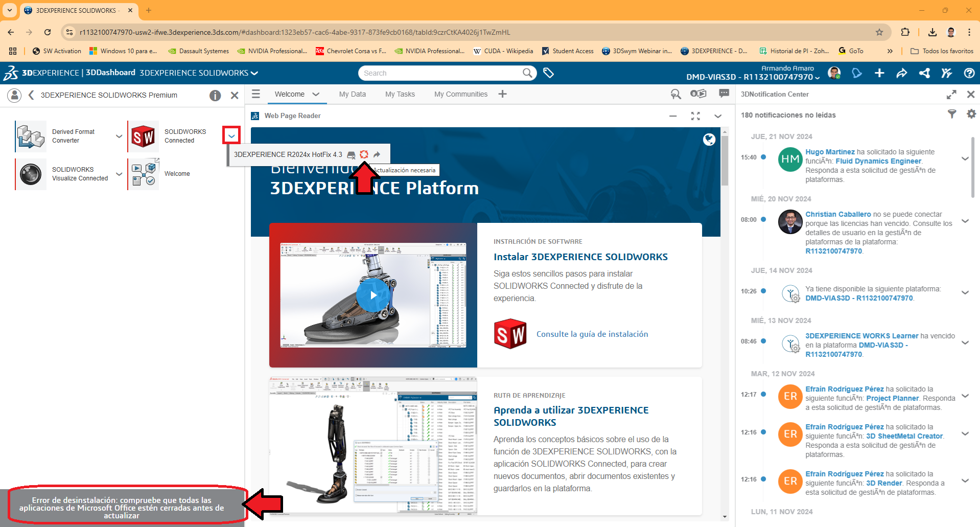Play the prosthetic foot installation video

(373, 295)
